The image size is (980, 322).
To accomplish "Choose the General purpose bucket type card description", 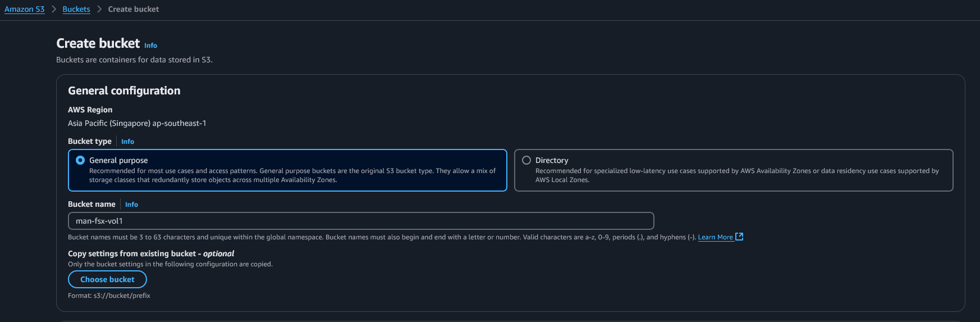I will tap(292, 175).
